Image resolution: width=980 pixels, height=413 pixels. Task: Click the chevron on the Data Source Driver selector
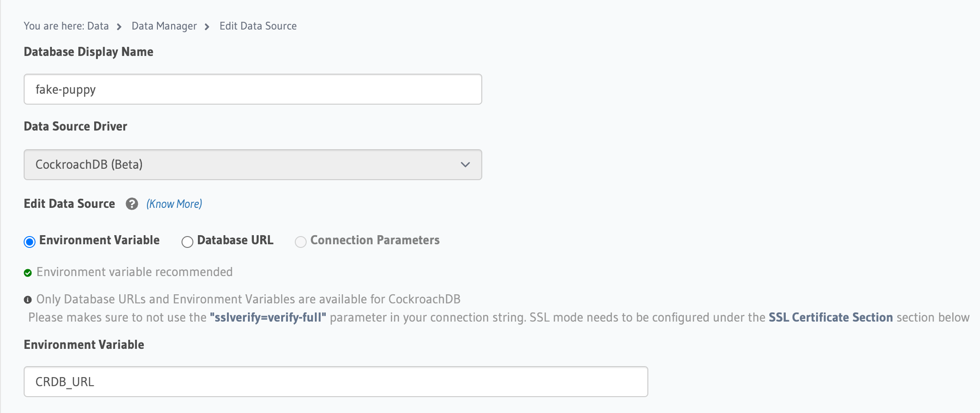tap(465, 165)
